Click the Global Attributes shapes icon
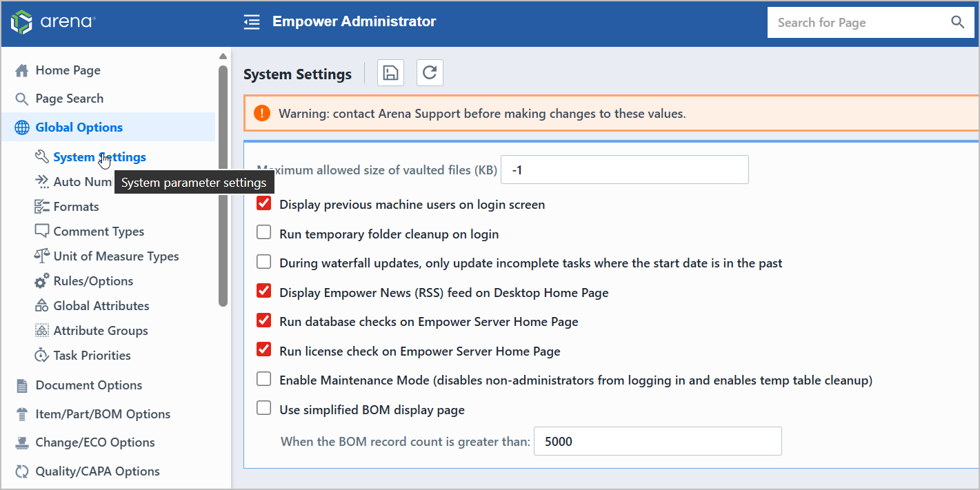The width and height of the screenshot is (980, 490). coord(41,305)
